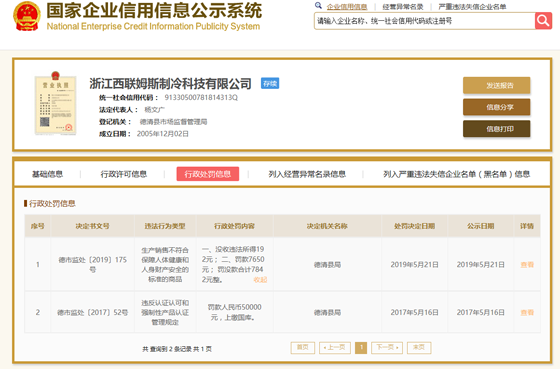Select the 列入经营异常名录信息 tab
This screenshot has height=369, width=560.
[x=307, y=174]
